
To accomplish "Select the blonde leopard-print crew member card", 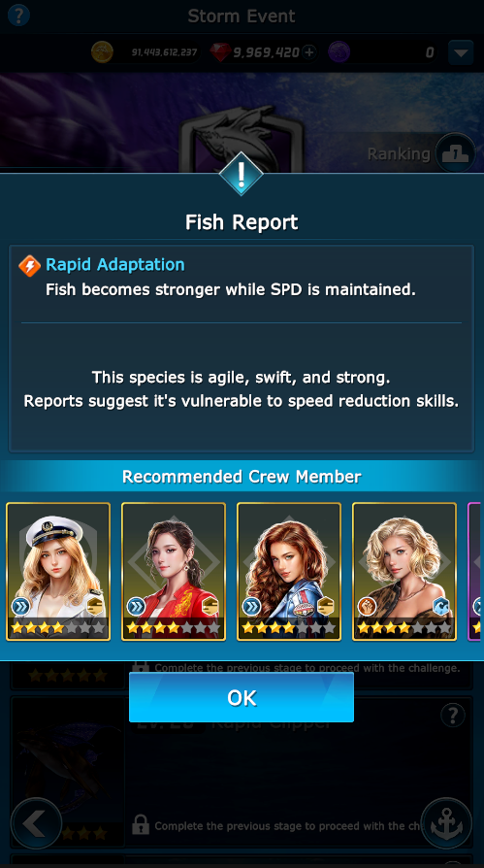I will coord(404,571).
